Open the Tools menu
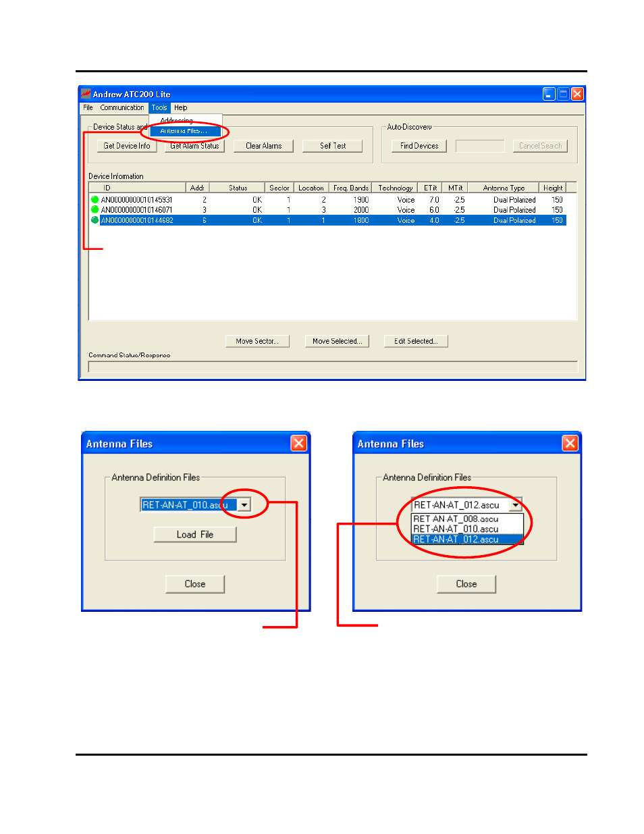This screenshot has height=834, width=644. [x=159, y=107]
